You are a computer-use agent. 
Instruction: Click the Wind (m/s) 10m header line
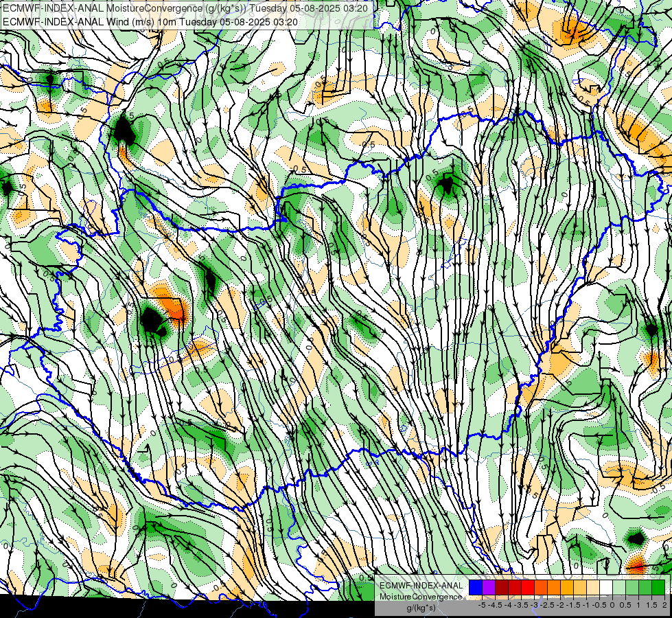pyautogui.click(x=150, y=21)
